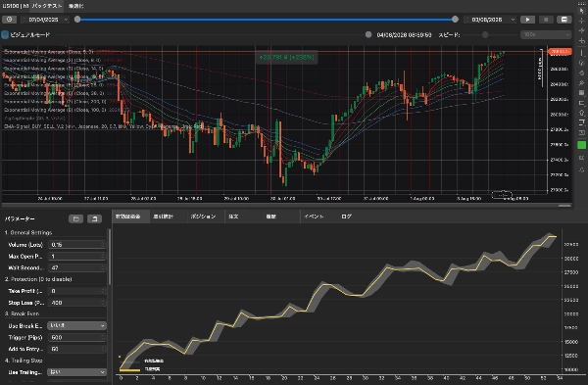
Task: Click the green profit label on chart
Action: coord(286,58)
